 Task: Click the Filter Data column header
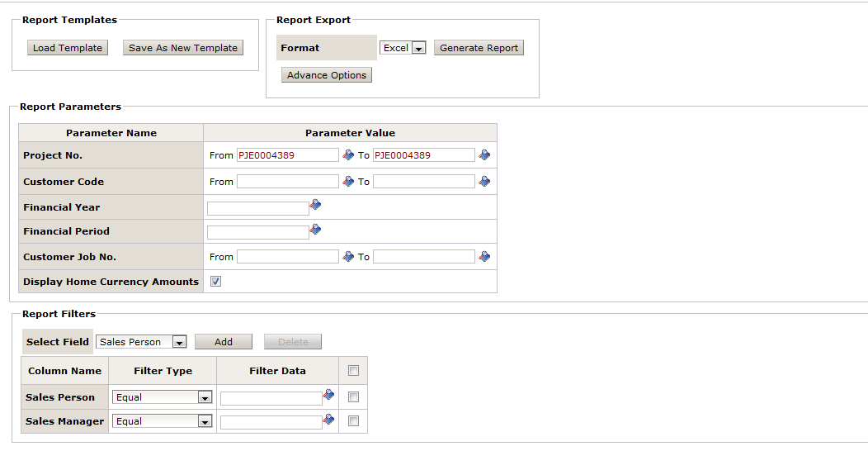[277, 371]
